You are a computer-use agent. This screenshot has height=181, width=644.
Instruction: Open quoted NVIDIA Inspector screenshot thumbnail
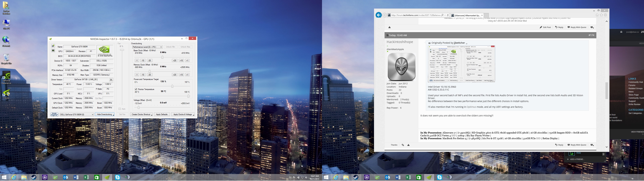pos(462,64)
